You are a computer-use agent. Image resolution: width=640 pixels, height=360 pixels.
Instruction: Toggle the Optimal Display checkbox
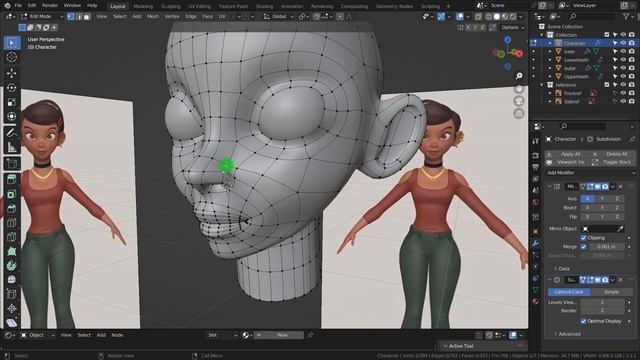(584, 321)
